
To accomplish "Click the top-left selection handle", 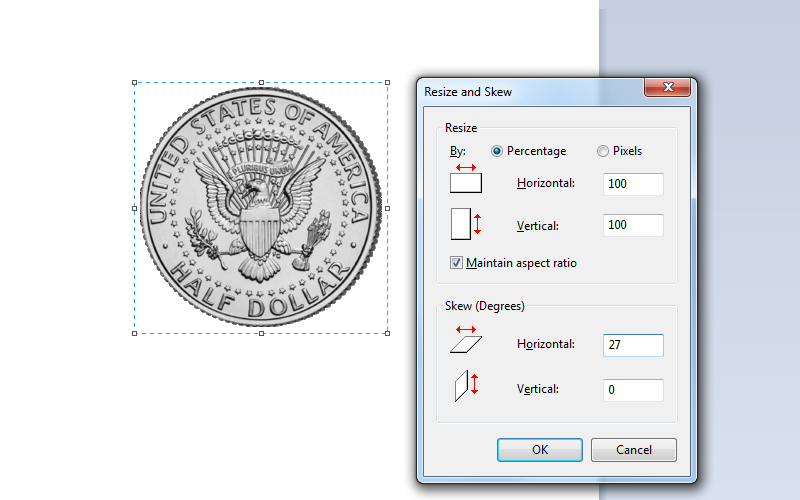I will pos(135,83).
